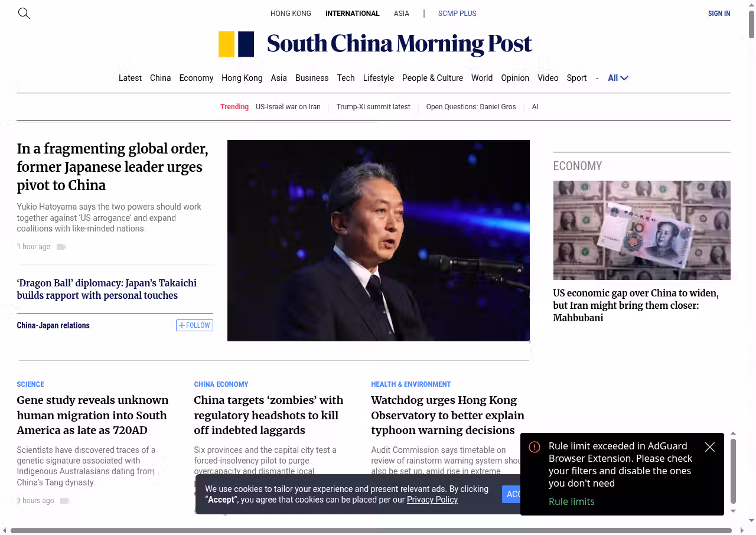Expand the All sections dropdown
Screen dimensions: 756x535
(x=618, y=78)
